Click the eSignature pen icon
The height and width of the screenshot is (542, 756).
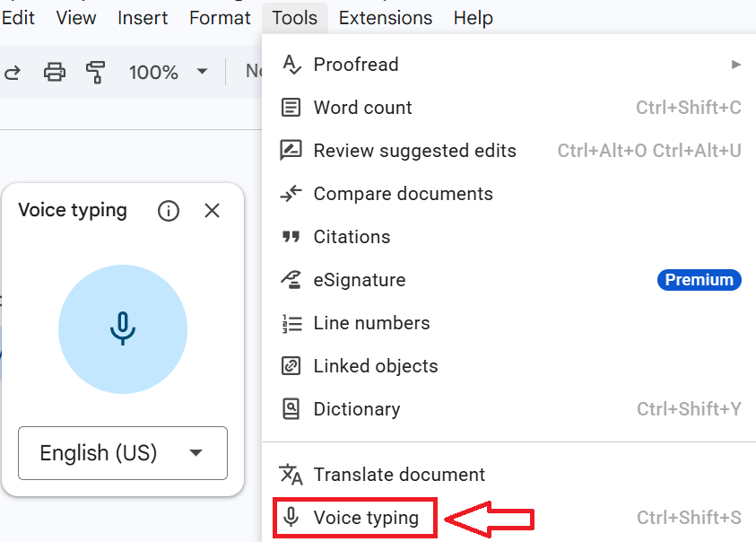pos(291,280)
